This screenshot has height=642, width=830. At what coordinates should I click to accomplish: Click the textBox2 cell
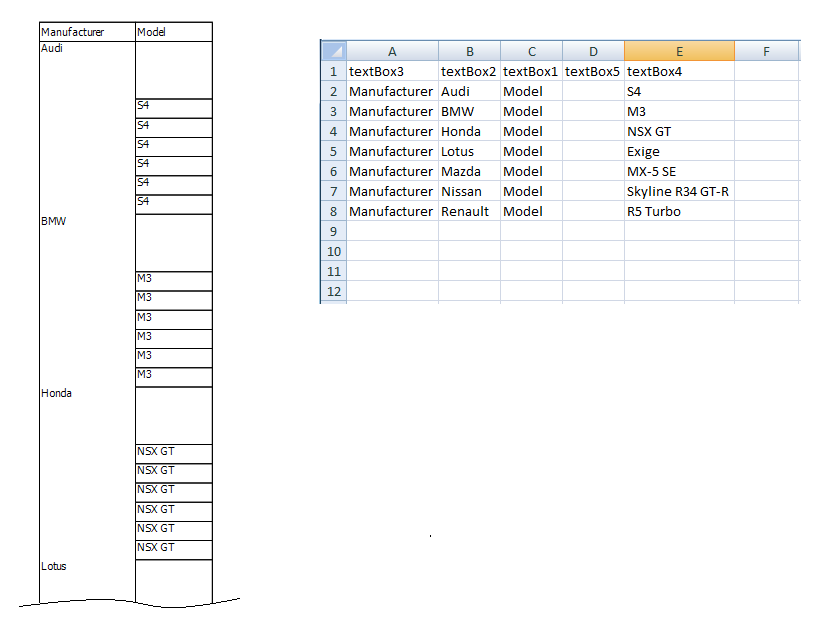tap(470, 71)
